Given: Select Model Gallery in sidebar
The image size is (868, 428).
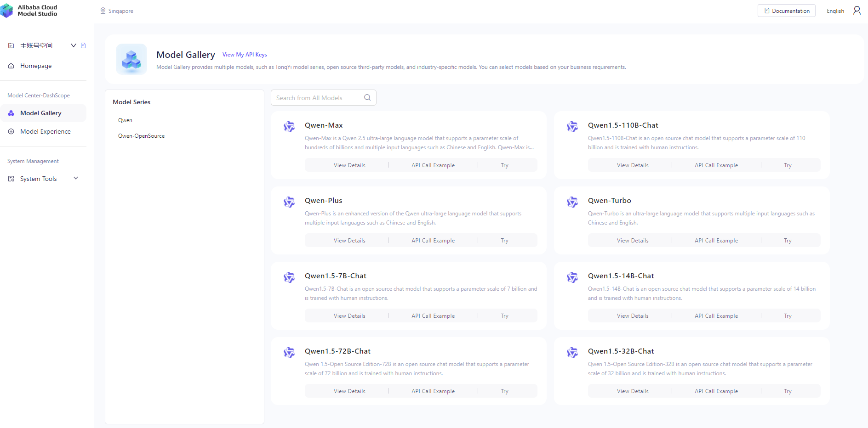Looking at the screenshot, I should coord(43,113).
